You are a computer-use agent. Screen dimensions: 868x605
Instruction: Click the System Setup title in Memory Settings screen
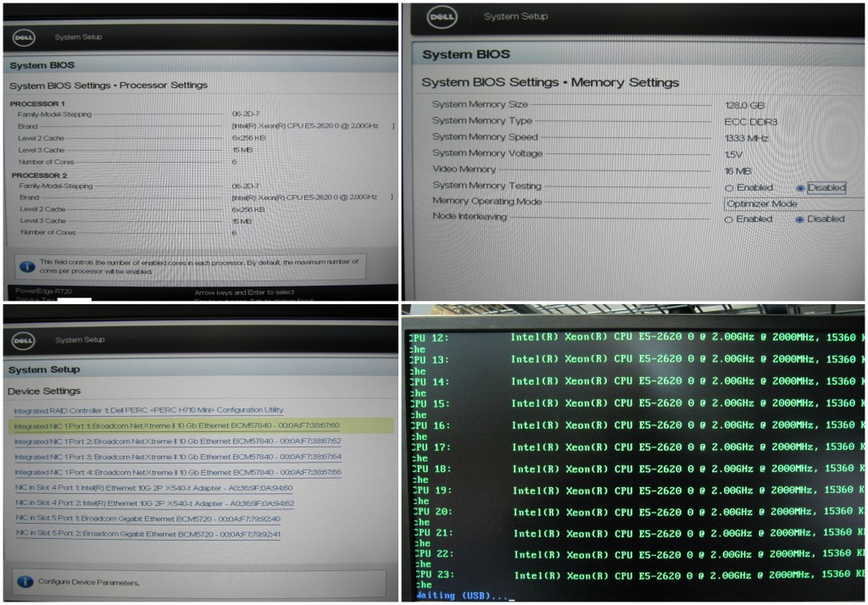click(515, 17)
